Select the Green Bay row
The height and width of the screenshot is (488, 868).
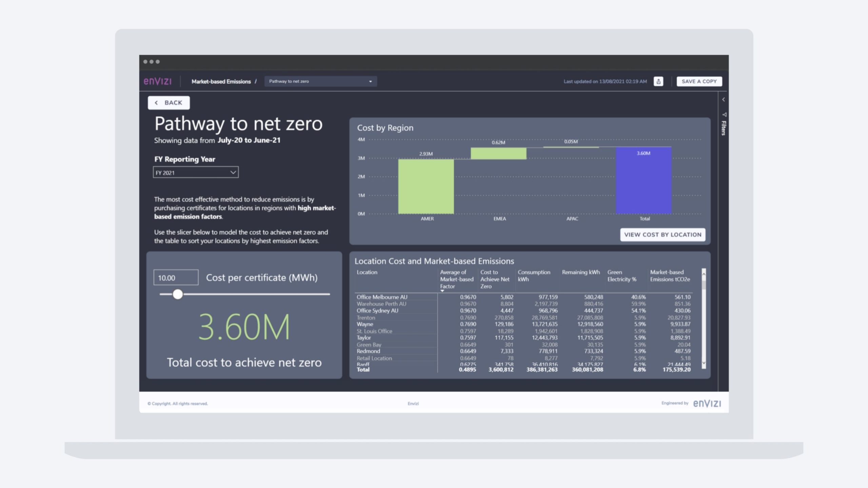point(524,345)
